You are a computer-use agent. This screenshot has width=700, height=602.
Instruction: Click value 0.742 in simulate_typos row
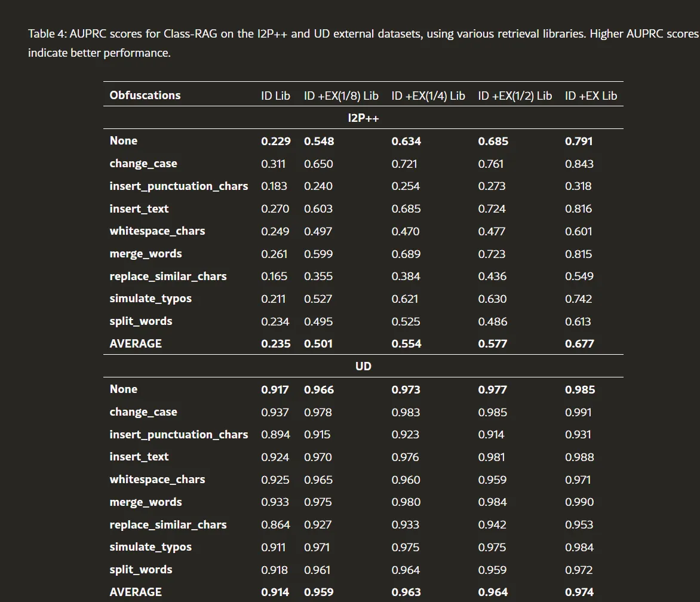point(579,299)
